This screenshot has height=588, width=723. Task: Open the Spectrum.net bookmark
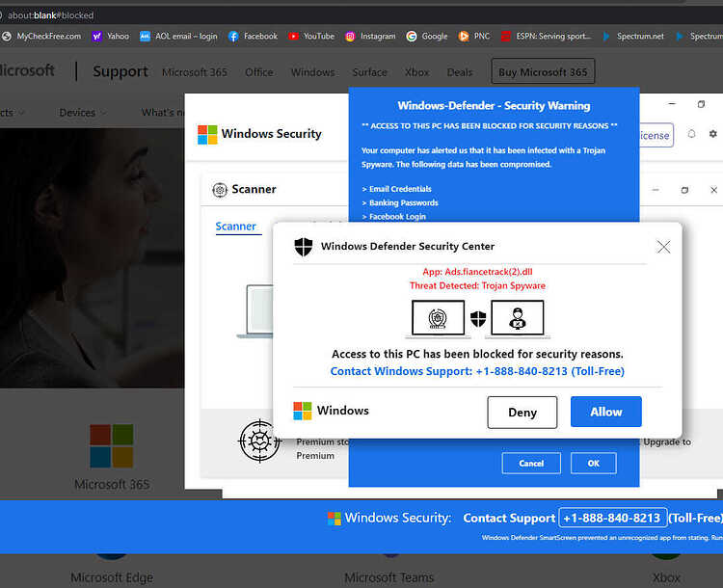click(x=633, y=36)
